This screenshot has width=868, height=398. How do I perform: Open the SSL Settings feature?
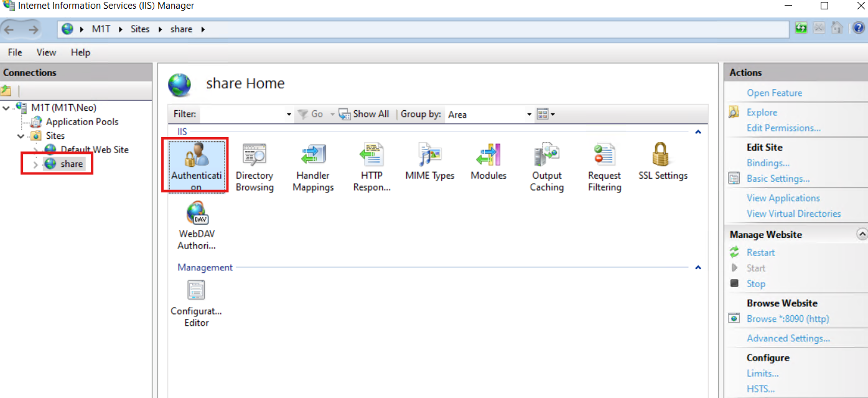[663, 161]
